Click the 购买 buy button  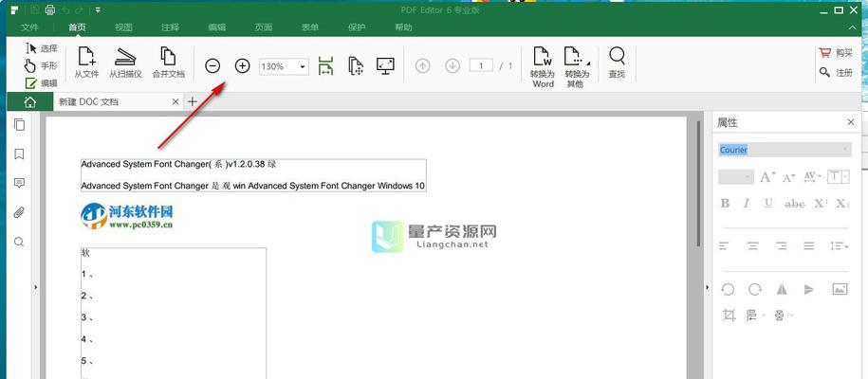[x=836, y=53]
